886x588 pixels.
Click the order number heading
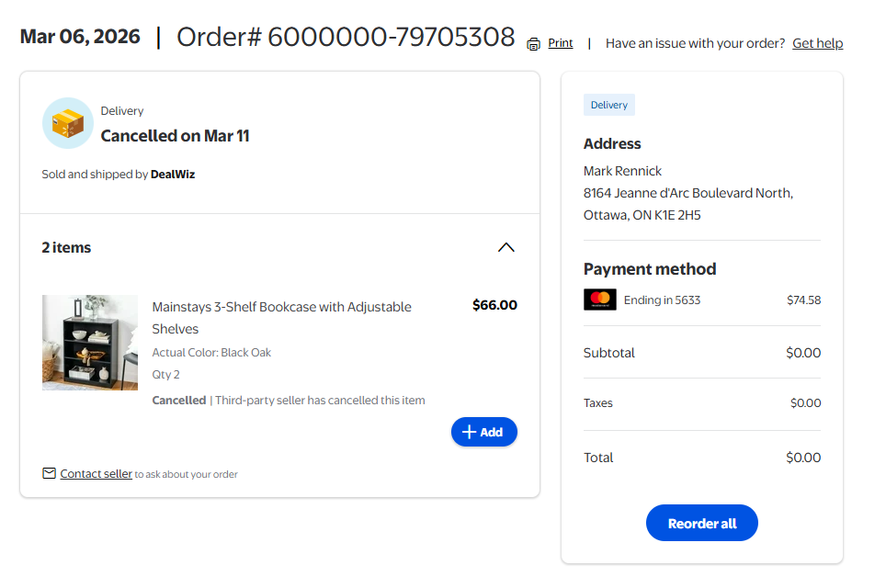[x=346, y=38]
